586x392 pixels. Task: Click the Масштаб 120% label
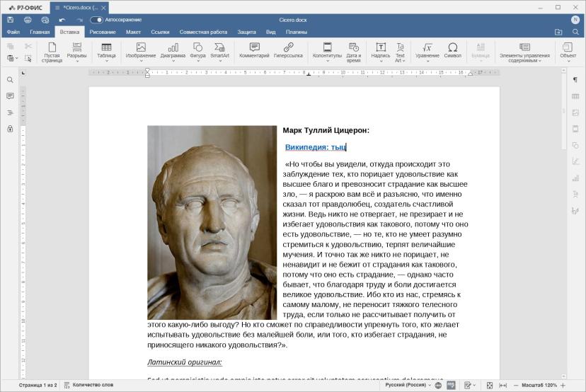(539, 385)
